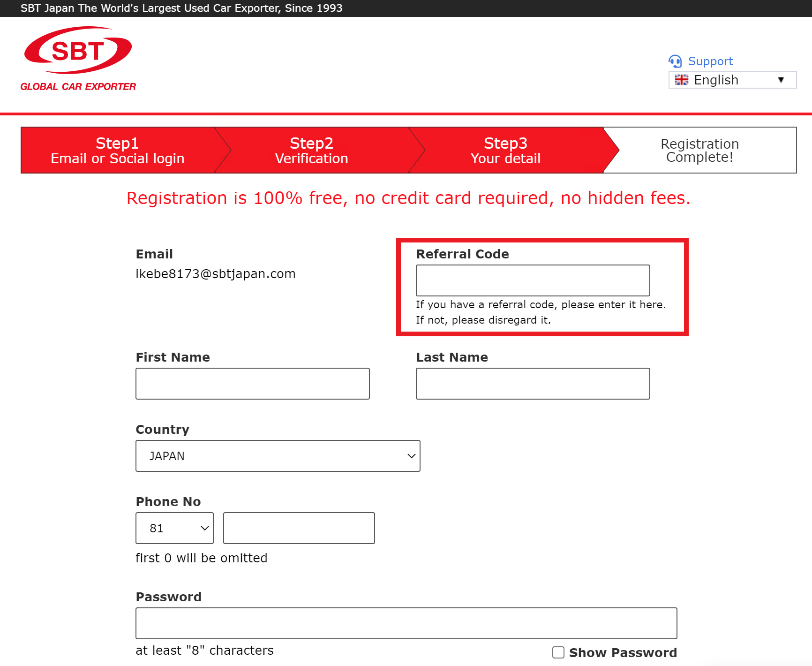Open the Country dropdown showing JAPAN
The width and height of the screenshot is (812, 666).
click(278, 456)
